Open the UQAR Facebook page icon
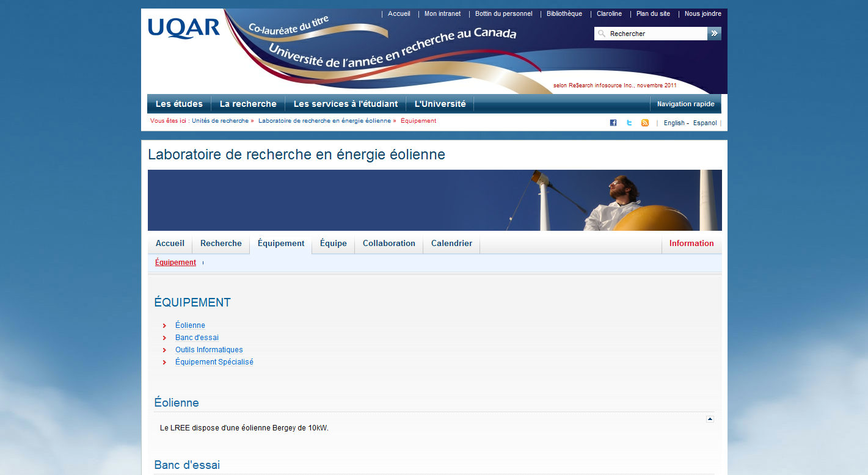 click(613, 123)
